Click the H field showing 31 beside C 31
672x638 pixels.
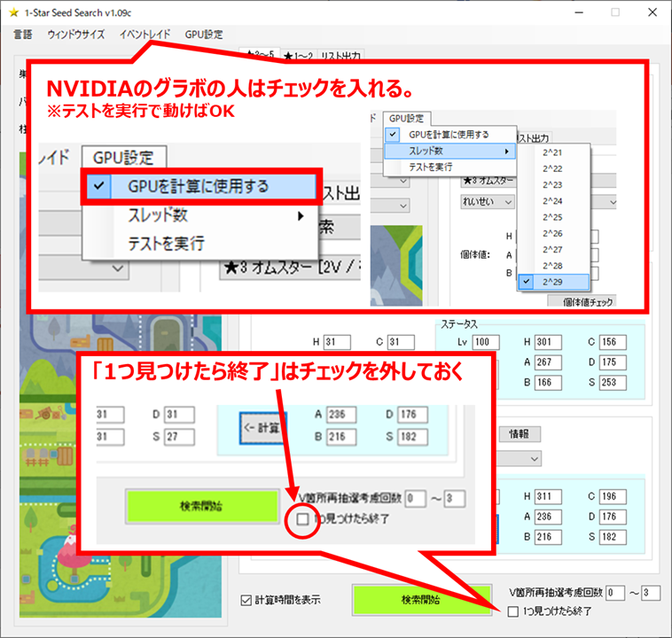337,342
